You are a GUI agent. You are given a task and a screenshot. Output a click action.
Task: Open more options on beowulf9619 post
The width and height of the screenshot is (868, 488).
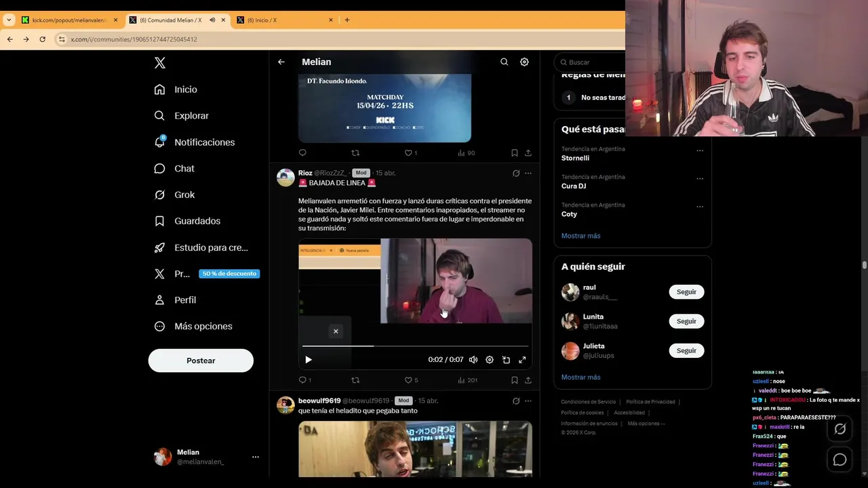coord(528,401)
